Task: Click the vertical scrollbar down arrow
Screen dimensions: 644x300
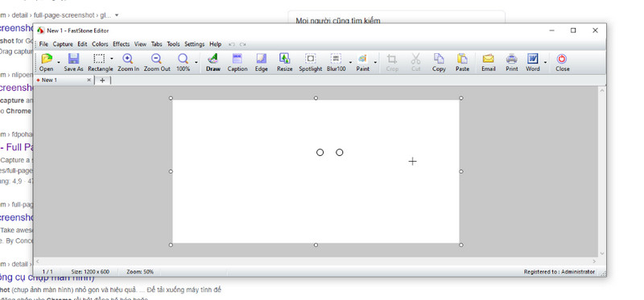Action: click(x=602, y=254)
